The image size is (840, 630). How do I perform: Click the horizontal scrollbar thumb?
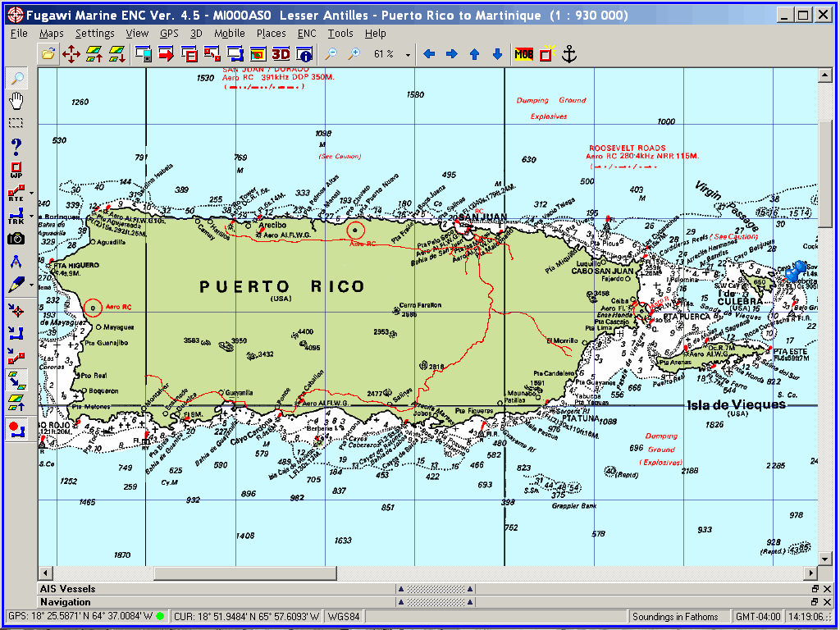(x=244, y=573)
